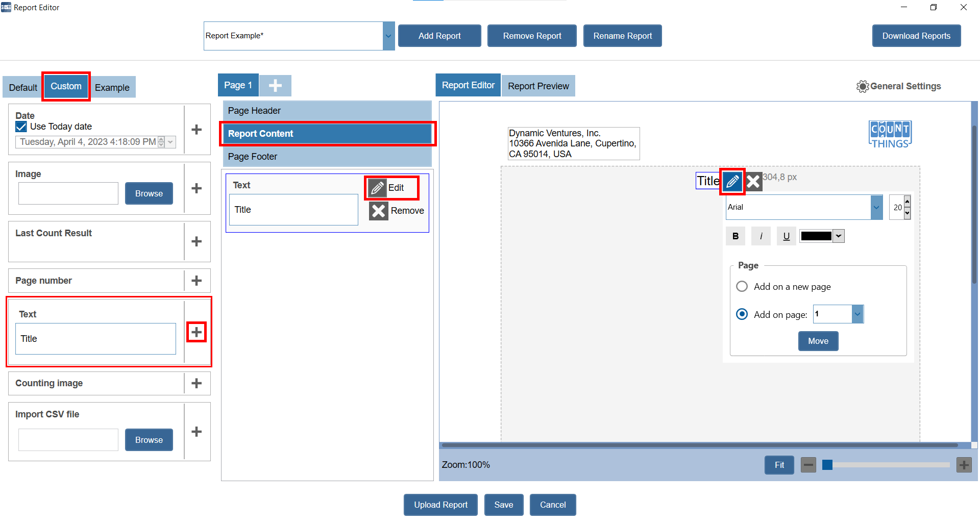
Task: Uncheck Use Today date checkbox
Action: coord(21,127)
